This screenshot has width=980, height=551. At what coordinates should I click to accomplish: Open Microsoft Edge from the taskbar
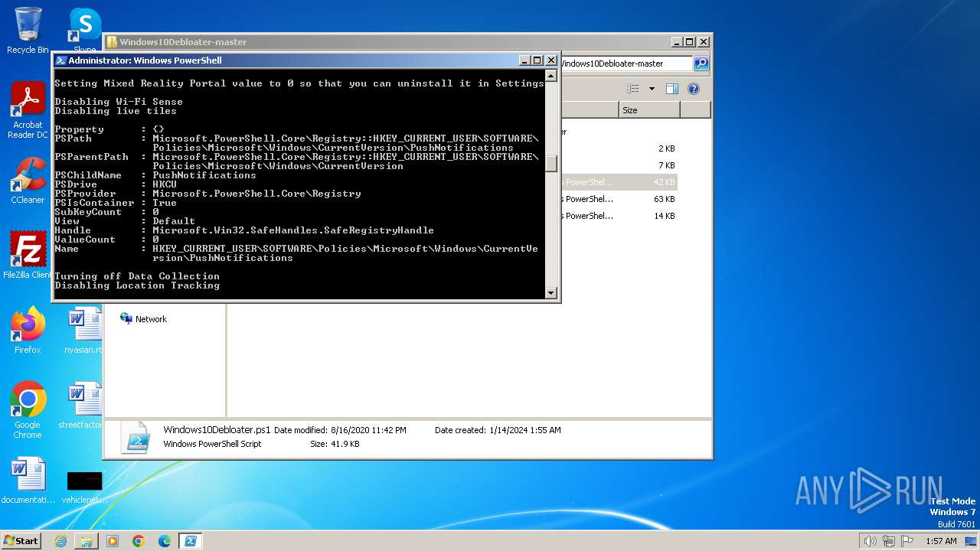(165, 541)
